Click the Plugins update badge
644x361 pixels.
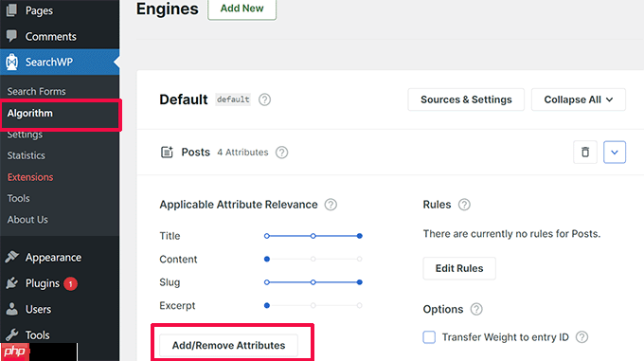pos(71,283)
